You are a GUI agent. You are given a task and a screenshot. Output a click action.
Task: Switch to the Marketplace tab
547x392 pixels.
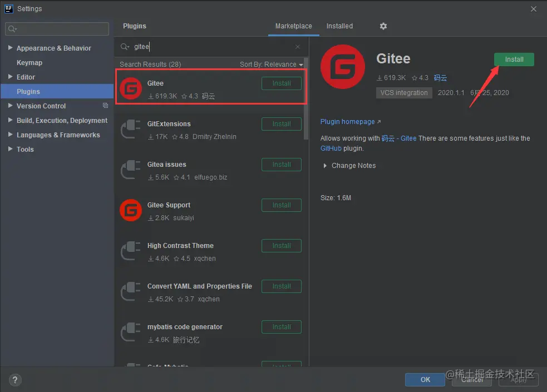293,26
